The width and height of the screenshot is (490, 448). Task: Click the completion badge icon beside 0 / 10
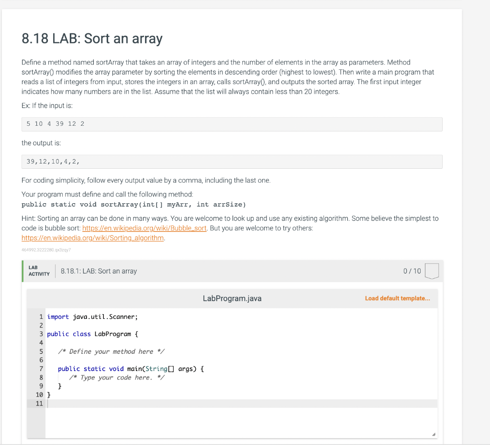click(432, 271)
